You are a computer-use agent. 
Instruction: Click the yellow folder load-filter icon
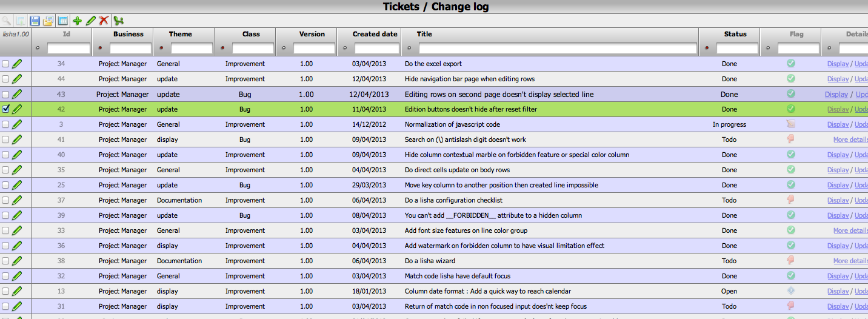(x=48, y=21)
